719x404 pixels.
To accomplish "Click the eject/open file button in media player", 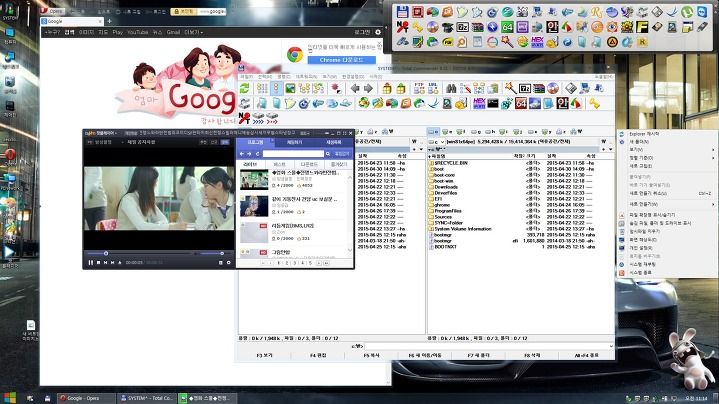I will 120,262.
